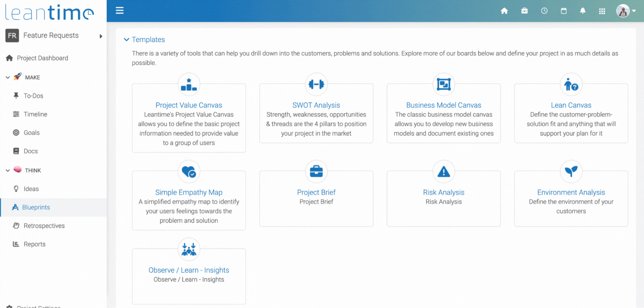Click the Timeline sliders icon
This screenshot has width=644, height=308.
[x=16, y=114]
